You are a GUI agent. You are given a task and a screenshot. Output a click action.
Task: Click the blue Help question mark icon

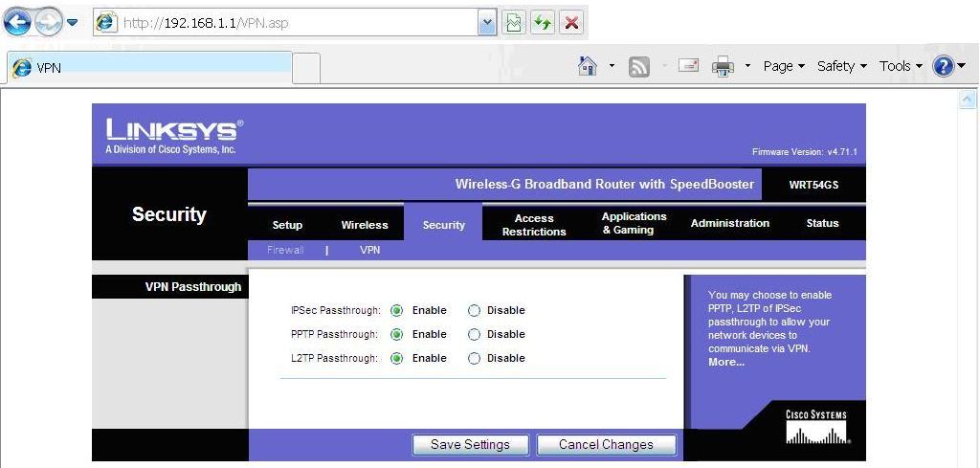pyautogui.click(x=943, y=66)
